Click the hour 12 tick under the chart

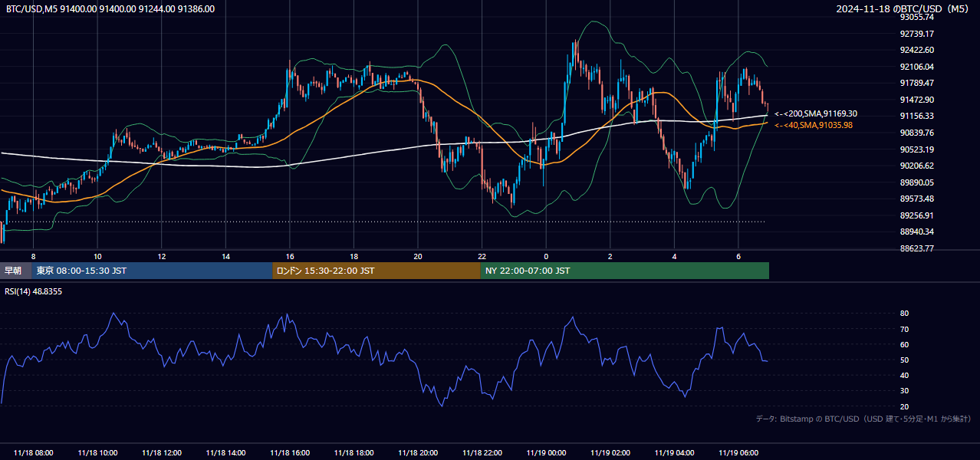pos(162,256)
